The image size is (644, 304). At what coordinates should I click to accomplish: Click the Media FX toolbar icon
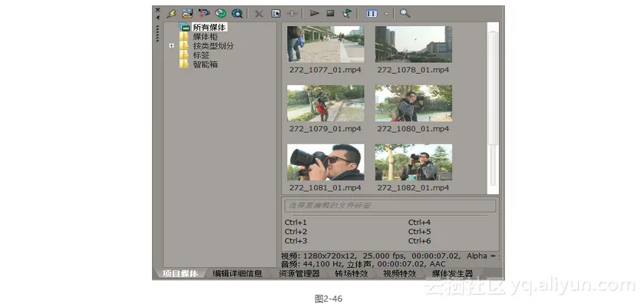(x=292, y=14)
